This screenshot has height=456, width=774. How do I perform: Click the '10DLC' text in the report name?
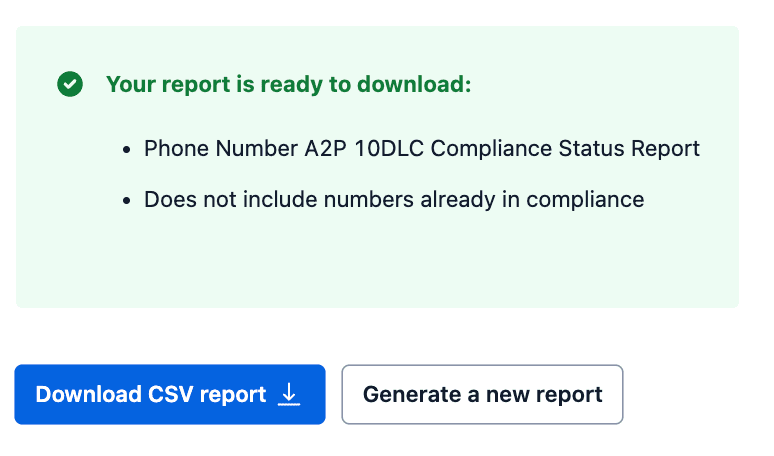click(x=389, y=149)
